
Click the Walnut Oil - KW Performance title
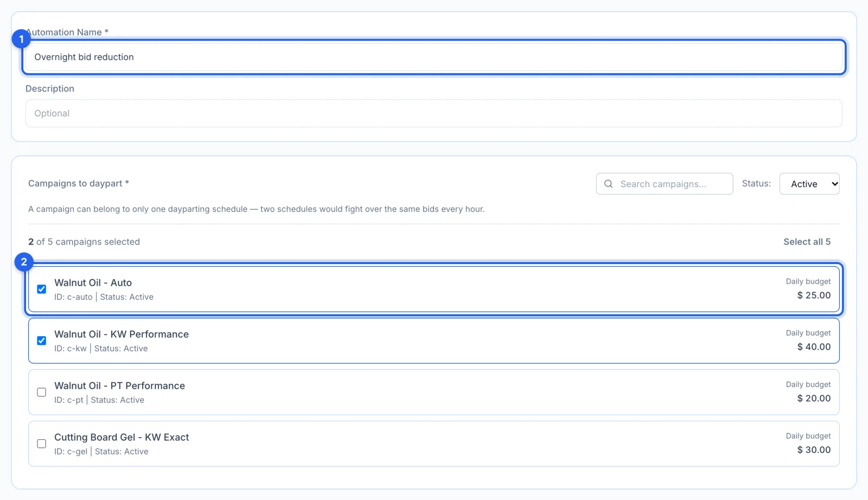pyautogui.click(x=122, y=334)
